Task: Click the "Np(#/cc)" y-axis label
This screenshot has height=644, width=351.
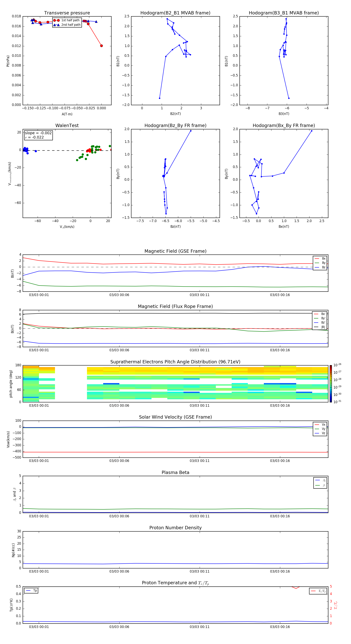Action: tap(13, 550)
